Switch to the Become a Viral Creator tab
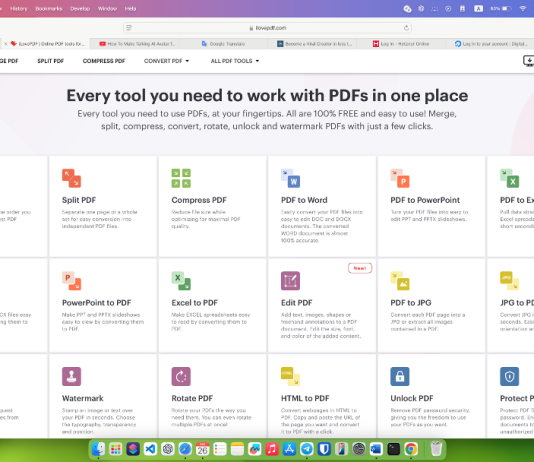Screen dimensions: 534x462 coord(314,44)
